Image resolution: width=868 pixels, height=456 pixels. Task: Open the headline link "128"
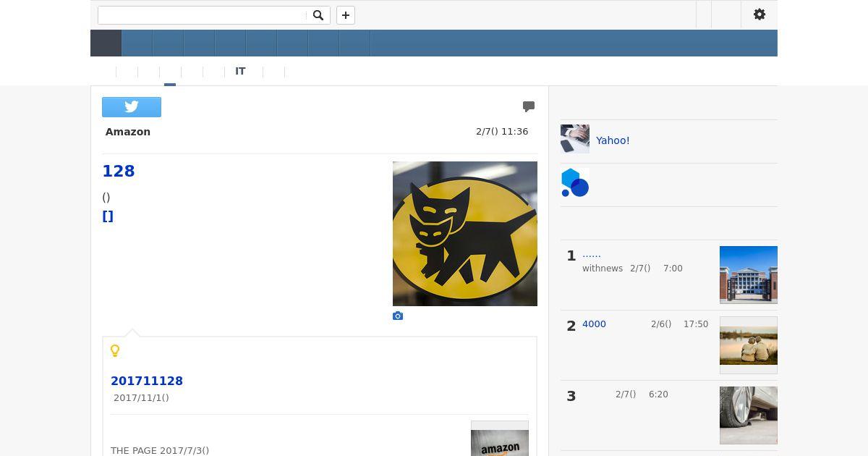tap(119, 171)
